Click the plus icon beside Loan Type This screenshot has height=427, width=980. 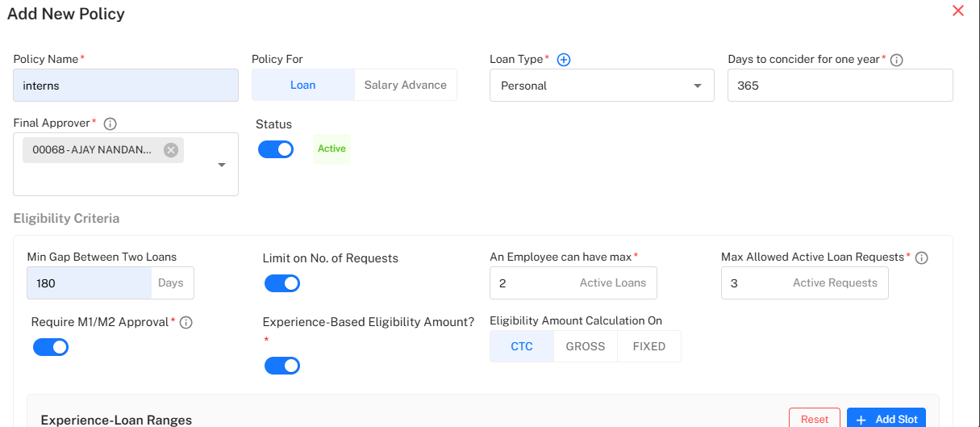[x=564, y=60]
